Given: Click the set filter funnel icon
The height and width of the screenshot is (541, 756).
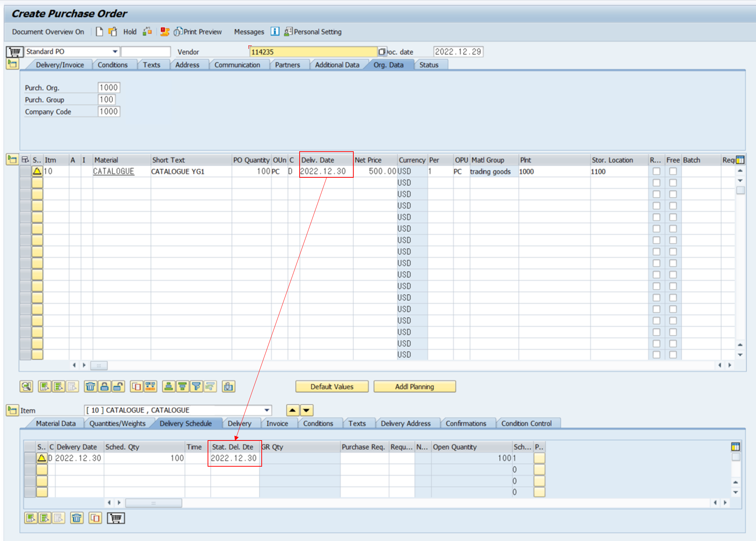Looking at the screenshot, I should [196, 386].
